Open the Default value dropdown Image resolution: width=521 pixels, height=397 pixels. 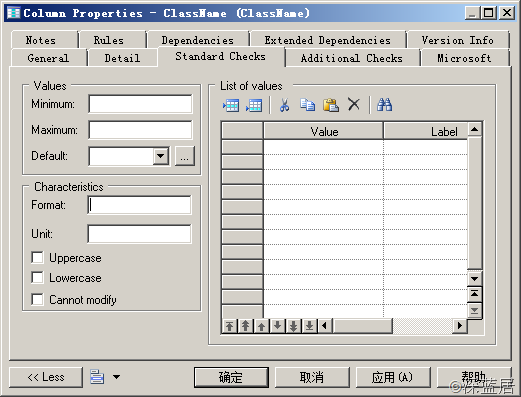pos(161,156)
